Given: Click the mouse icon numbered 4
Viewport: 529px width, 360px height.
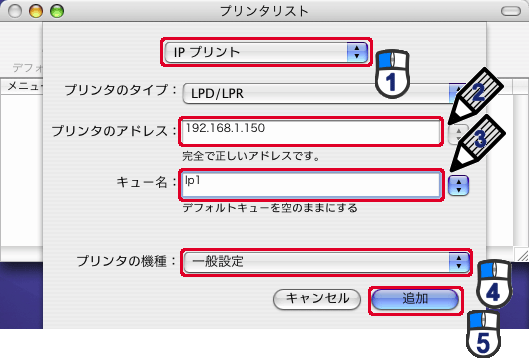Looking at the screenshot, I should point(495,284).
